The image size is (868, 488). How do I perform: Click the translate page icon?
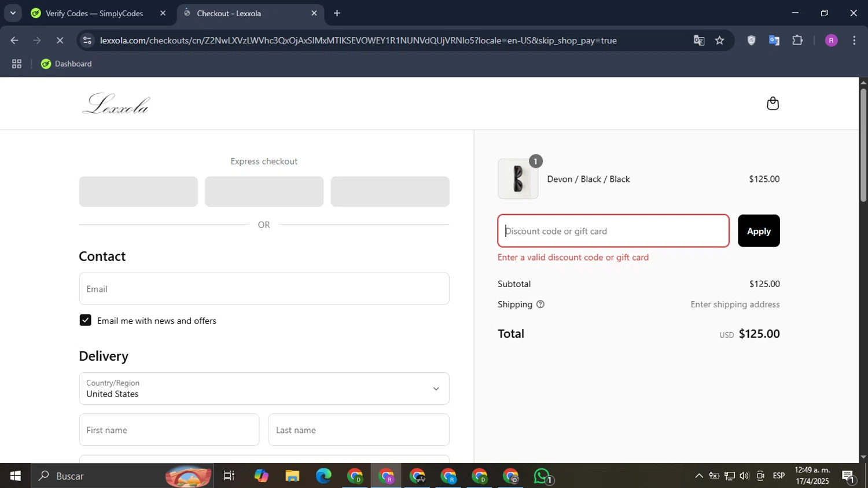(x=699, y=41)
